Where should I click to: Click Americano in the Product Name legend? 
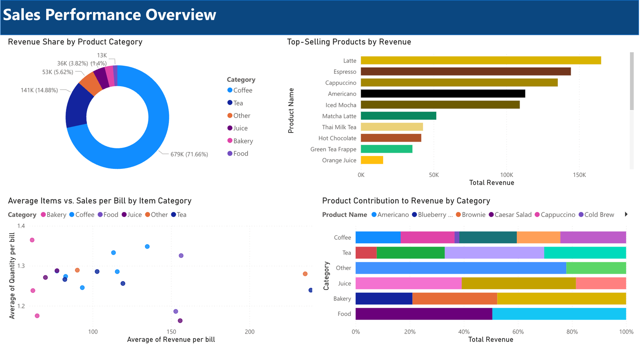coord(390,215)
